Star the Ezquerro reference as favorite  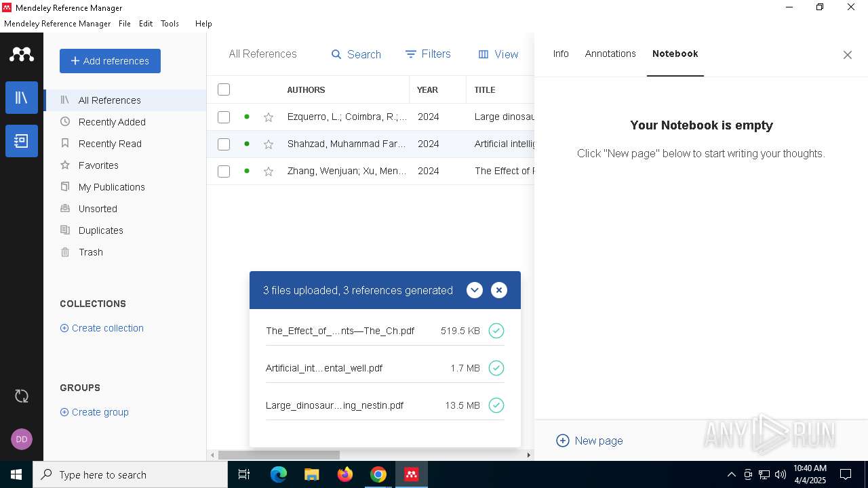pyautogui.click(x=269, y=117)
